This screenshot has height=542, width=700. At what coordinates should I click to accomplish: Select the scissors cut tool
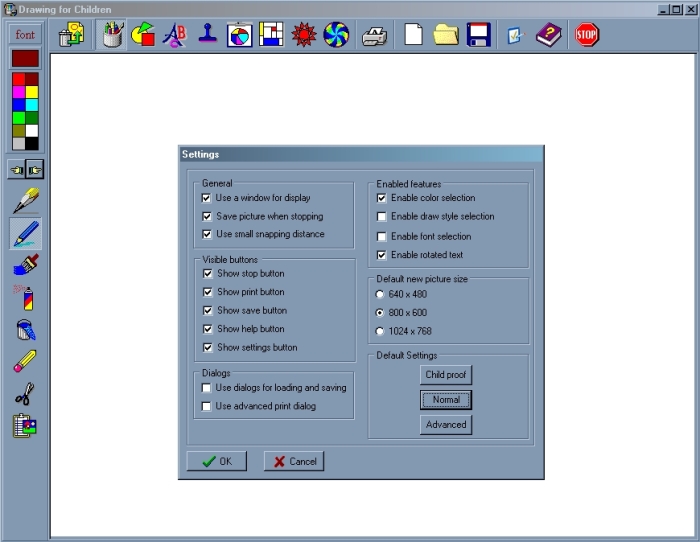pyautogui.click(x=26, y=394)
